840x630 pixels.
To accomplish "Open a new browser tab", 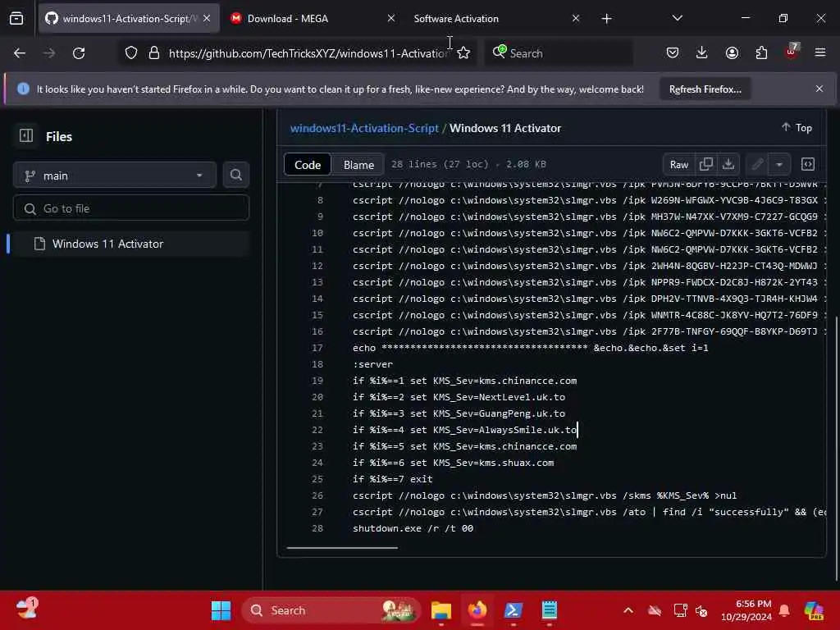I will pos(606,19).
